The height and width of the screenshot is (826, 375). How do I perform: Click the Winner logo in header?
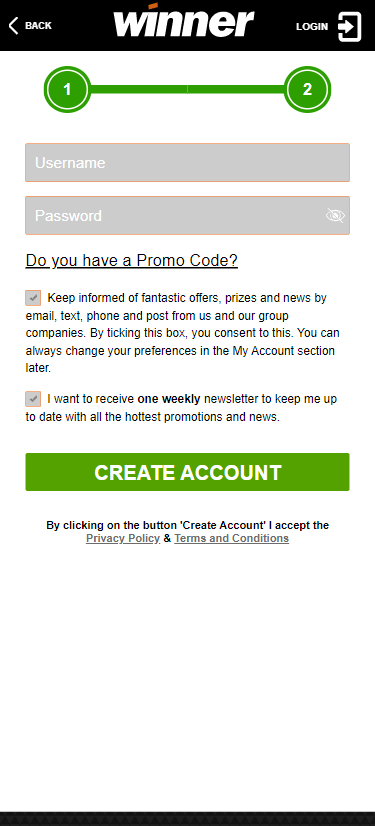(x=184, y=20)
